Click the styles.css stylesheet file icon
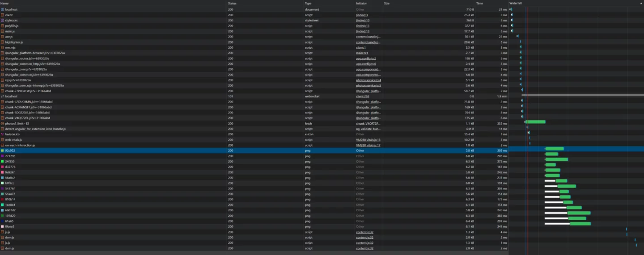Image resolution: width=644 pixels, height=255 pixels. click(2, 20)
